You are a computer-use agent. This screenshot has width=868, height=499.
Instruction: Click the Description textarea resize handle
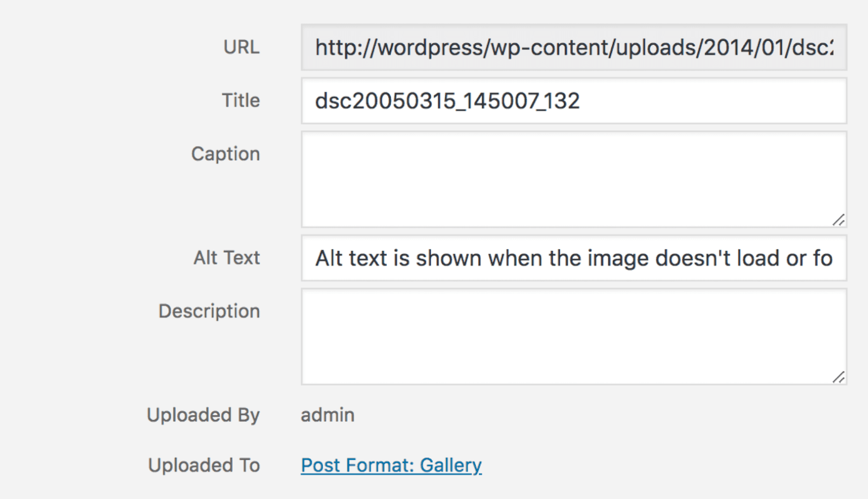(839, 377)
